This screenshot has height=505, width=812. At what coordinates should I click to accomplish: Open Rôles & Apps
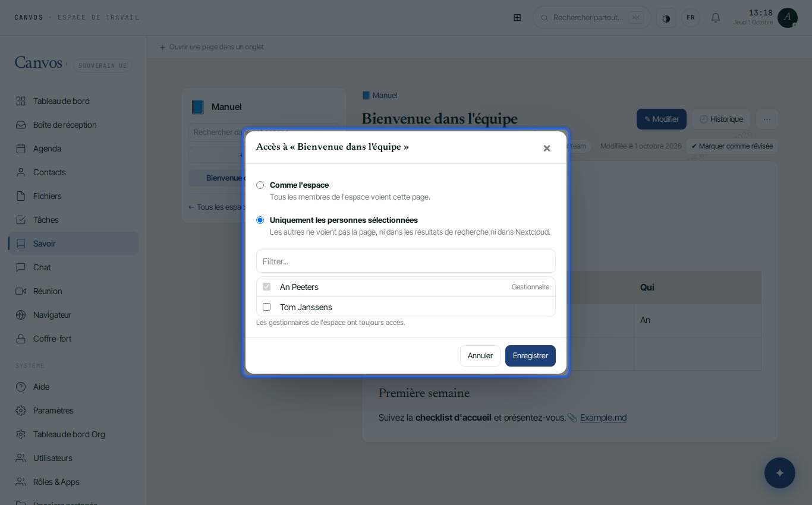point(73,482)
